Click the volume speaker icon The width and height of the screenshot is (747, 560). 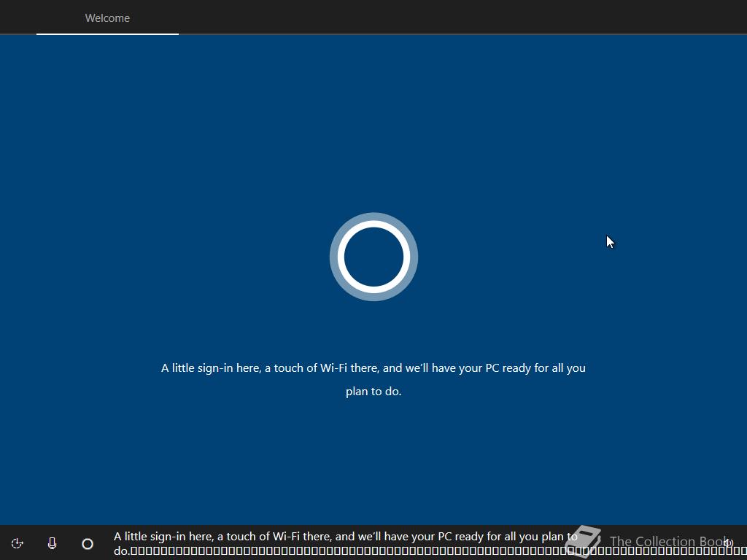point(729,542)
